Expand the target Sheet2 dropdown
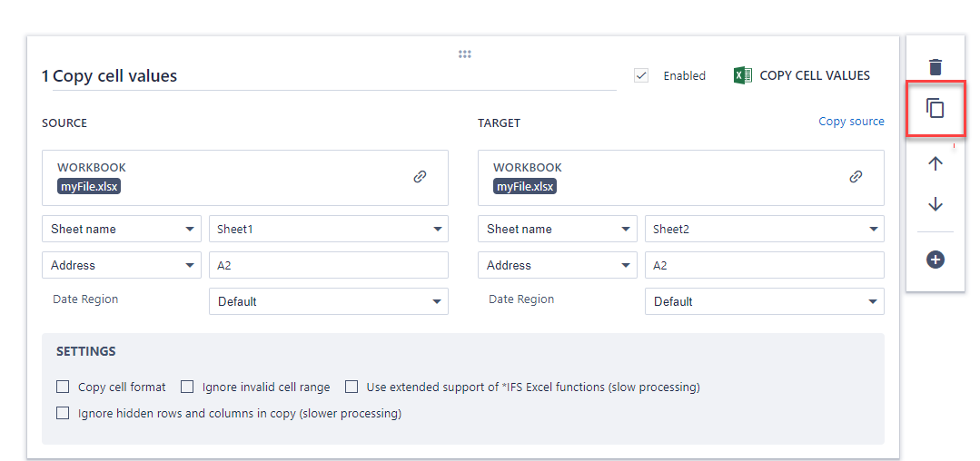This screenshot has height=461, width=980. [x=764, y=229]
